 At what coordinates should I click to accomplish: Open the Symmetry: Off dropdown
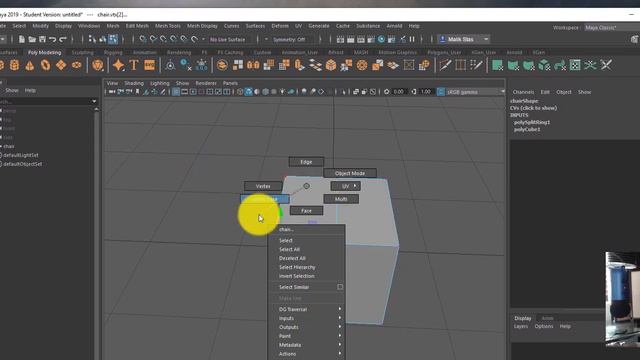coord(289,40)
